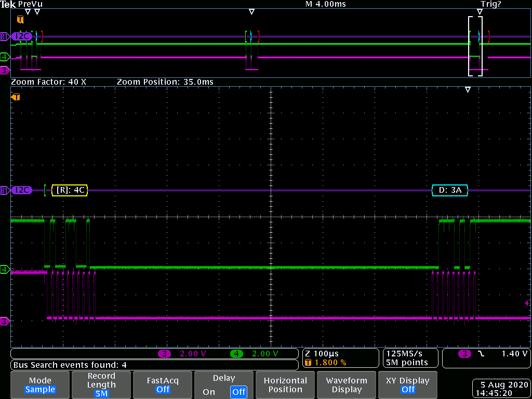The width and height of the screenshot is (532, 399).
Task: Click the Trig? status indicator
Action: pos(491,4)
